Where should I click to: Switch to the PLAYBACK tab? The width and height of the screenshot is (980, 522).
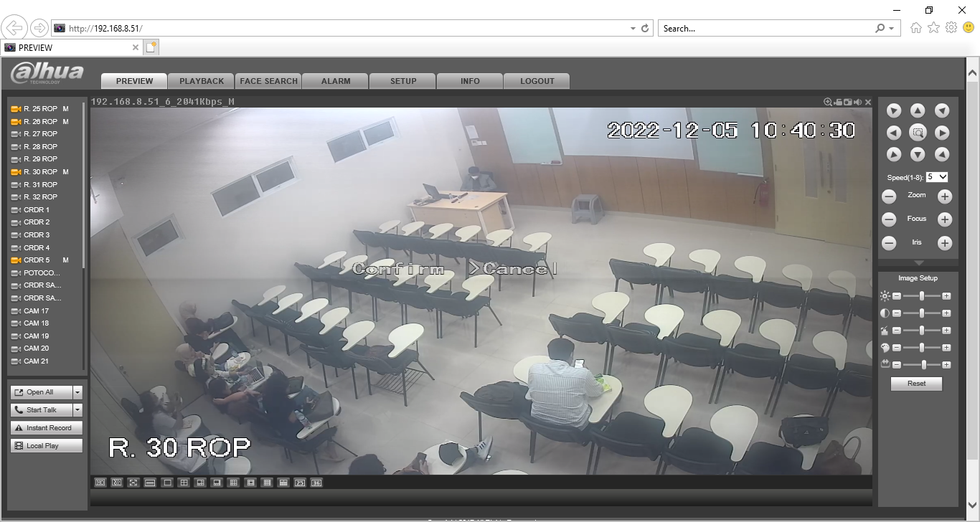[202, 81]
